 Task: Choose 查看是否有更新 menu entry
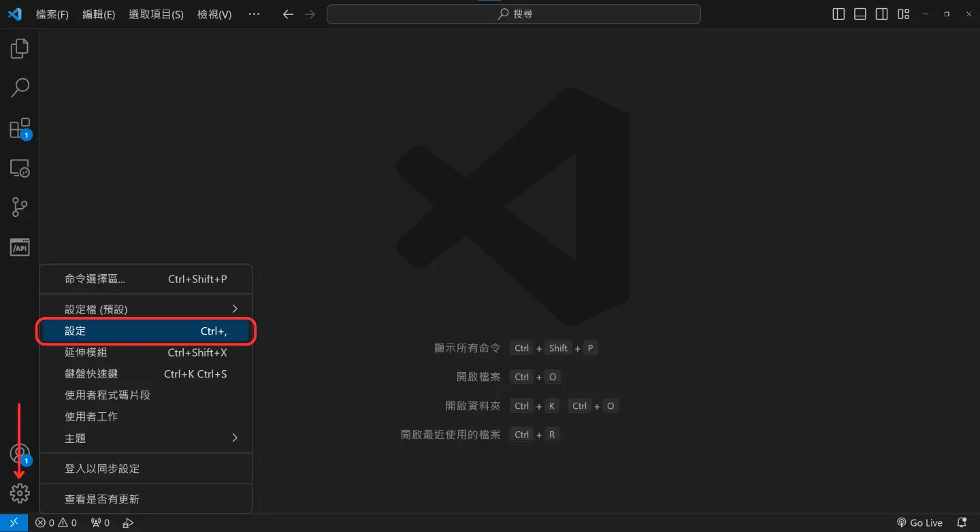pos(146,499)
